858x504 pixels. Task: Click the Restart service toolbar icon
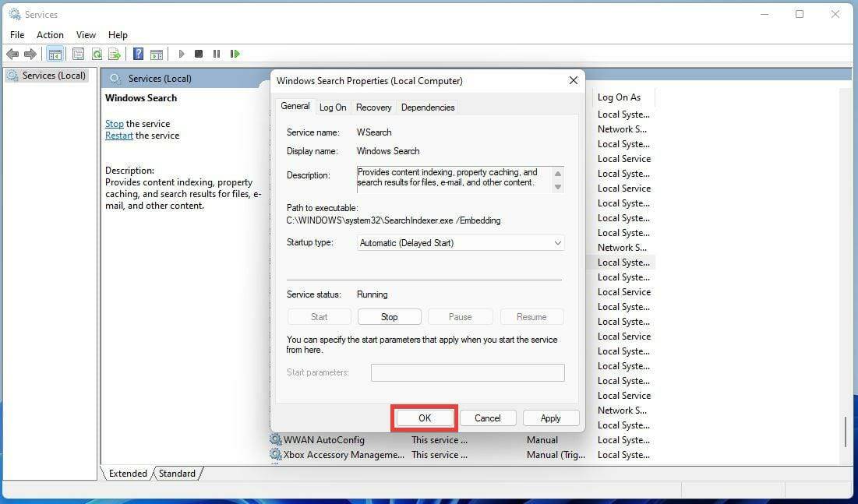235,54
